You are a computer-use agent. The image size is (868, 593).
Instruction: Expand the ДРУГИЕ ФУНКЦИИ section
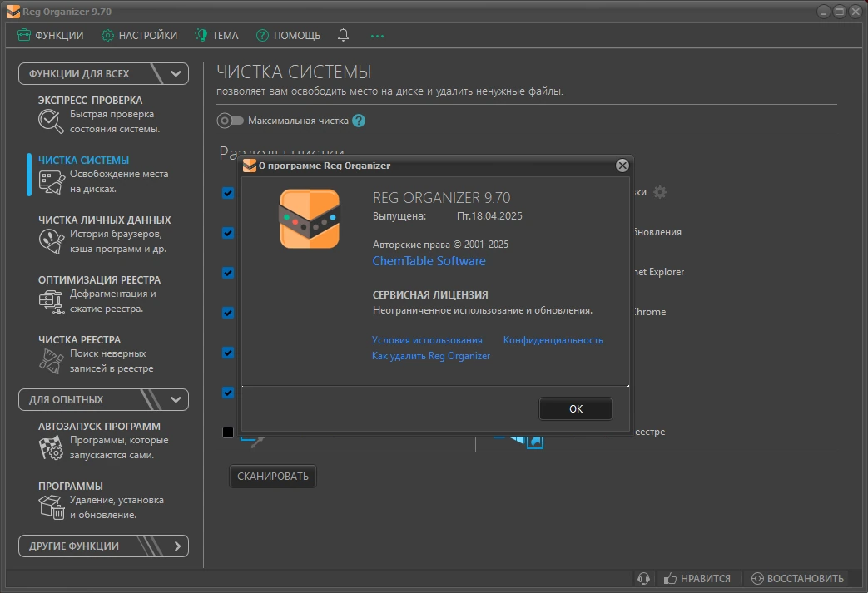(x=103, y=546)
